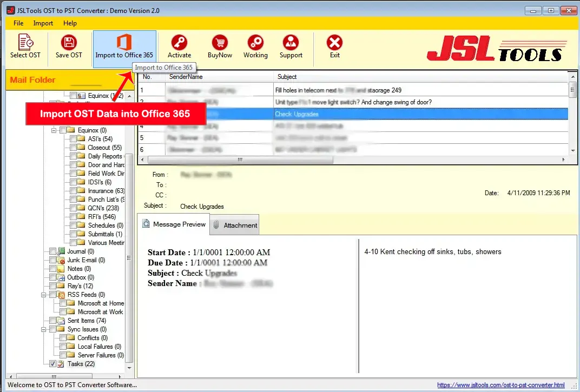Click the Activate key icon

[179, 46]
